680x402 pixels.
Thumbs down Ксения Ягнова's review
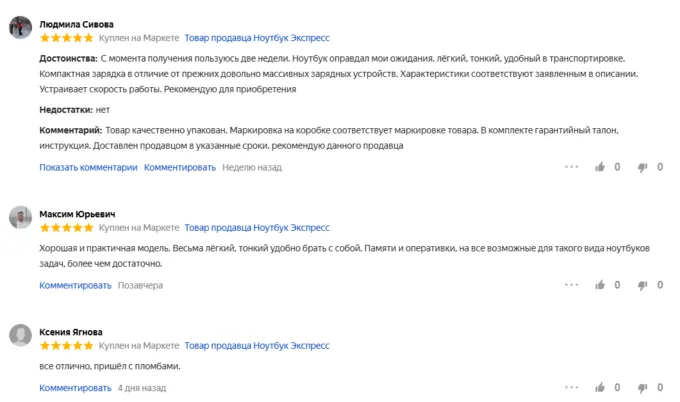pyautogui.click(x=643, y=388)
